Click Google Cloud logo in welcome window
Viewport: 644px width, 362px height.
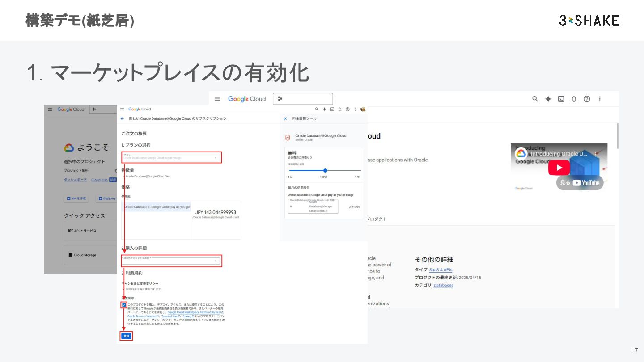coord(71,109)
